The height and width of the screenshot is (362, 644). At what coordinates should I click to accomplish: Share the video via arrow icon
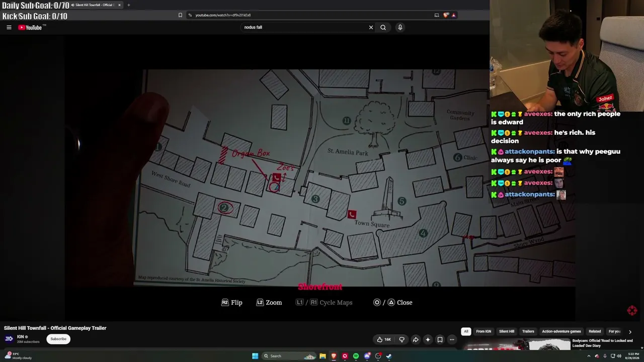416,339
